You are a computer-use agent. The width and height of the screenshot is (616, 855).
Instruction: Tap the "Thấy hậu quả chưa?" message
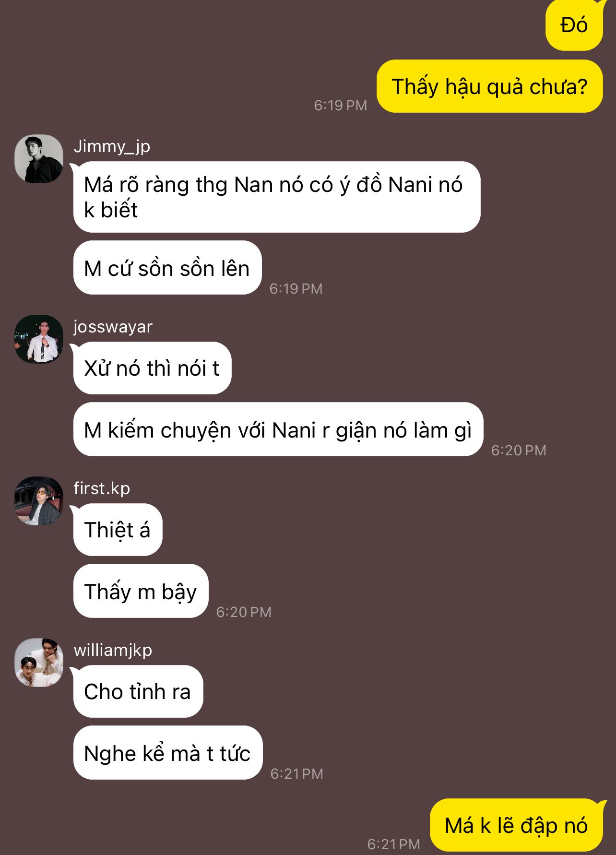490,86
